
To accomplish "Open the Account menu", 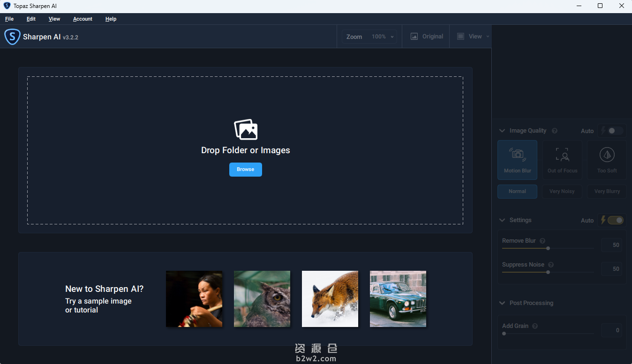I will pos(83,19).
